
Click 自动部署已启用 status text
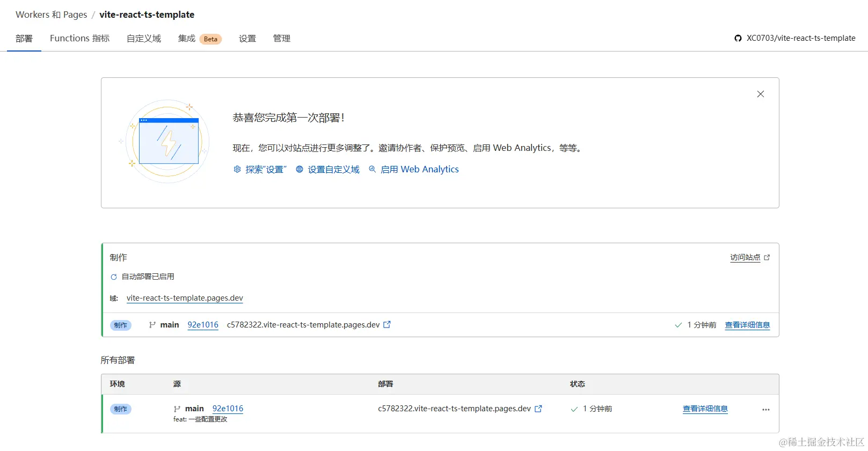(148, 277)
